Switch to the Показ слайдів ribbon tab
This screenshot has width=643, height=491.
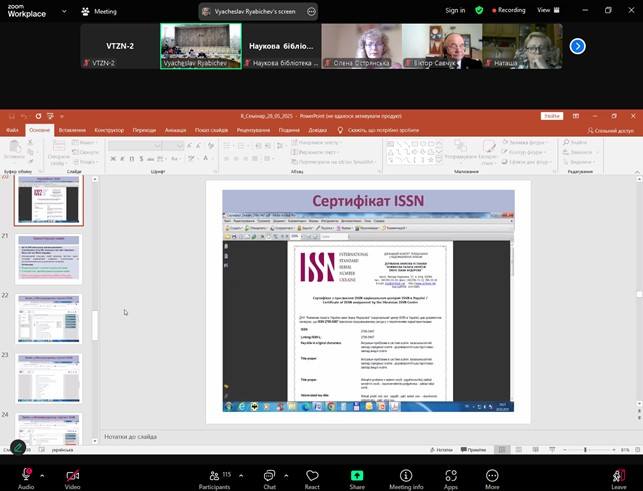click(211, 130)
